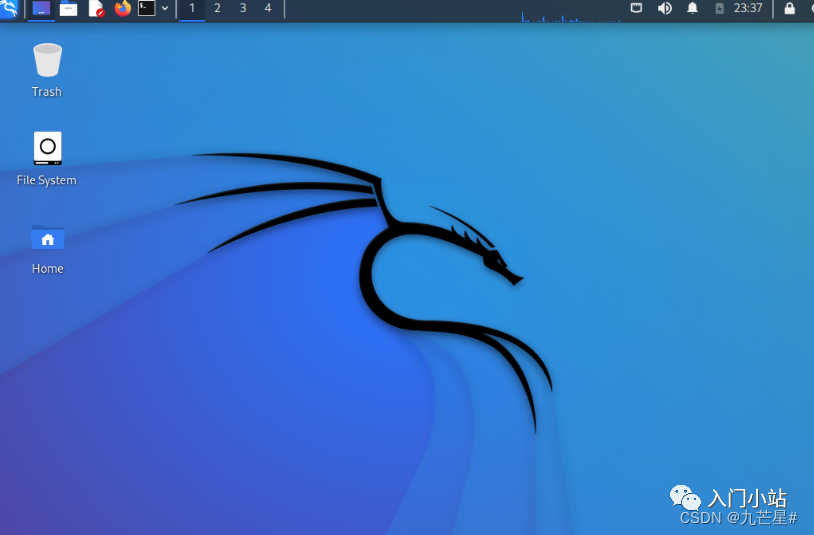The image size is (814, 535).
Task: Open the terminal emulator from the panel
Action: (x=147, y=9)
